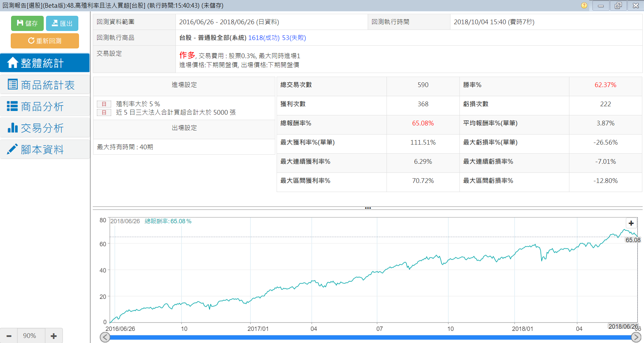The width and height of the screenshot is (644, 343).
Task: Rerun the backtest with 重新回測
Action: coord(45,41)
